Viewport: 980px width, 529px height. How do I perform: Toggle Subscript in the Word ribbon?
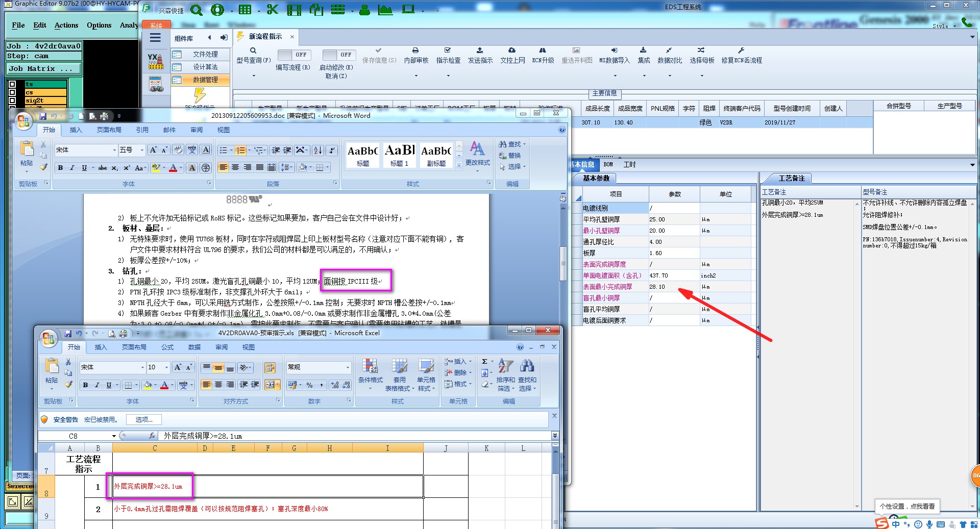[x=115, y=167]
